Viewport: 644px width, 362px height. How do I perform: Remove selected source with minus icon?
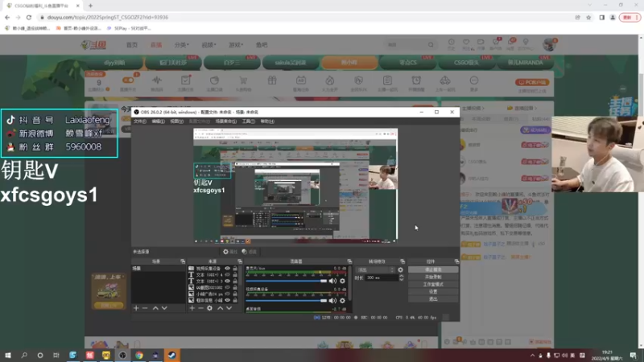point(200,308)
